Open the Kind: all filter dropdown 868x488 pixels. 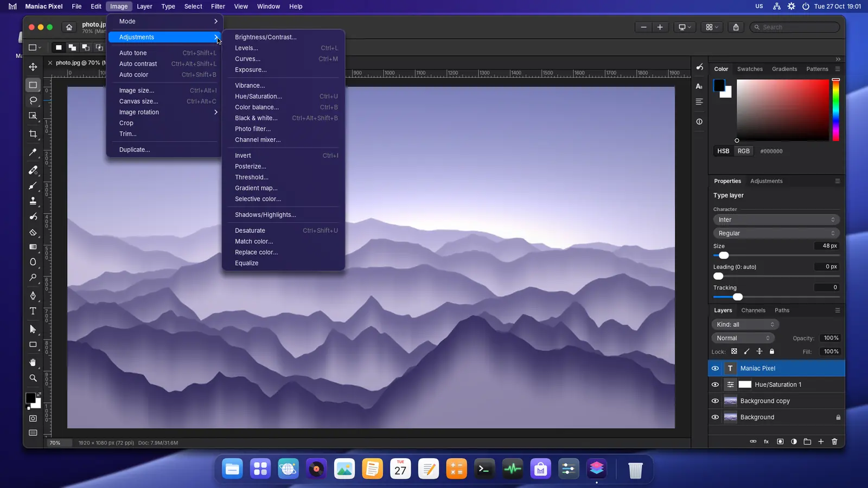tap(745, 324)
